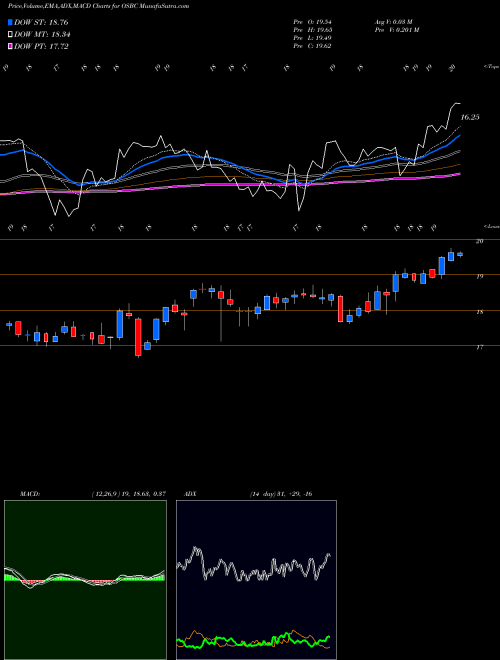Click the large red candlestick near the 17 line

(138, 337)
